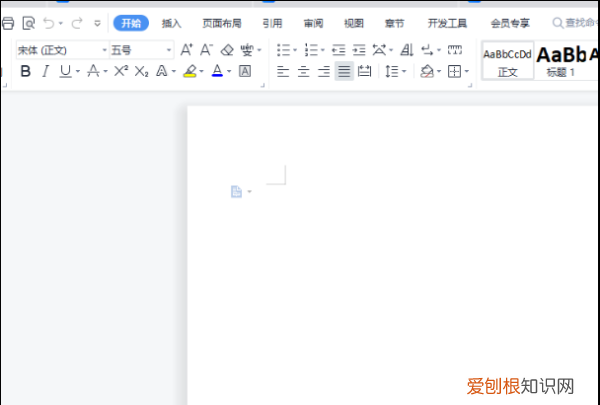Click the undo arrow icon
Screen dimensions: 600x405
[x=49, y=23]
